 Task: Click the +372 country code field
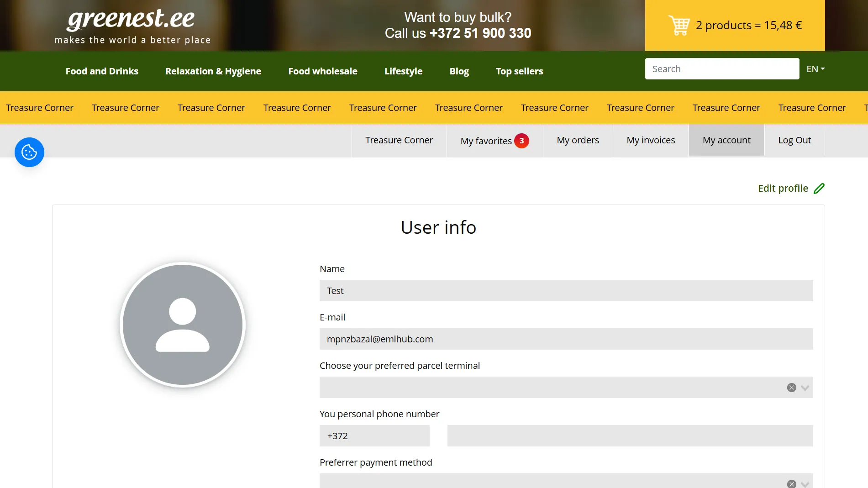374,436
